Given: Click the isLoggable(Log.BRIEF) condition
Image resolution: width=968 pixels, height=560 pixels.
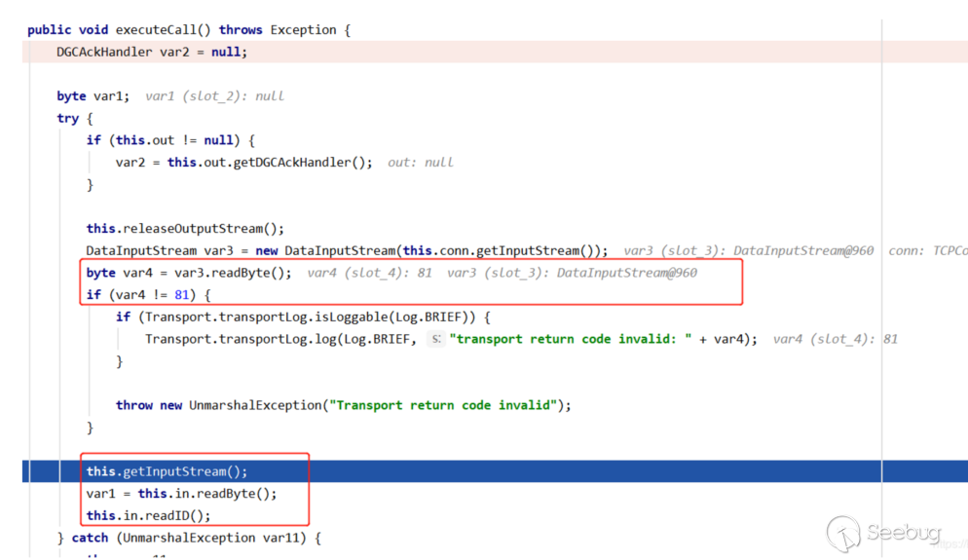Looking at the screenshot, I should pyautogui.click(x=303, y=317).
